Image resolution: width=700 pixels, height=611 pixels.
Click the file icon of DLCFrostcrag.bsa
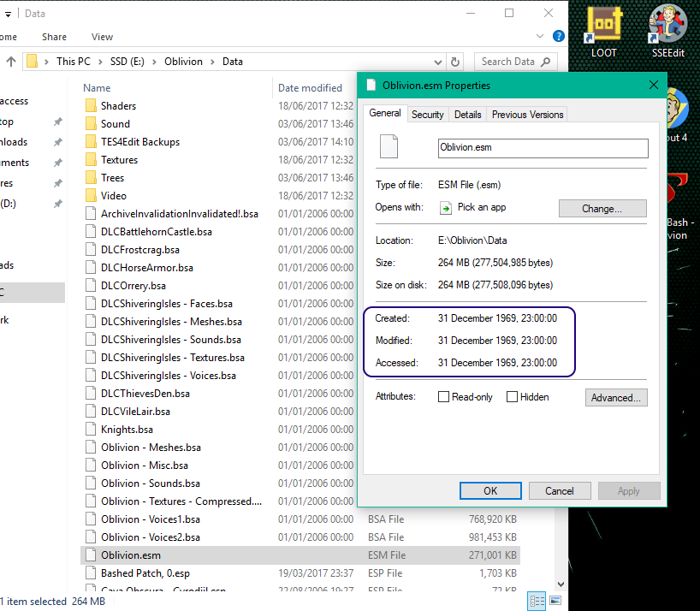coord(91,250)
